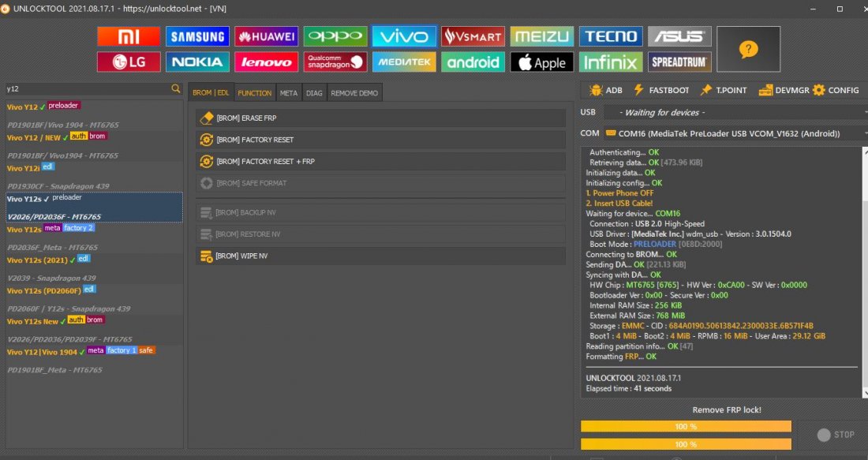Viewport: 868px width, 460px height.
Task: Open the Android brand tile
Action: coord(473,62)
